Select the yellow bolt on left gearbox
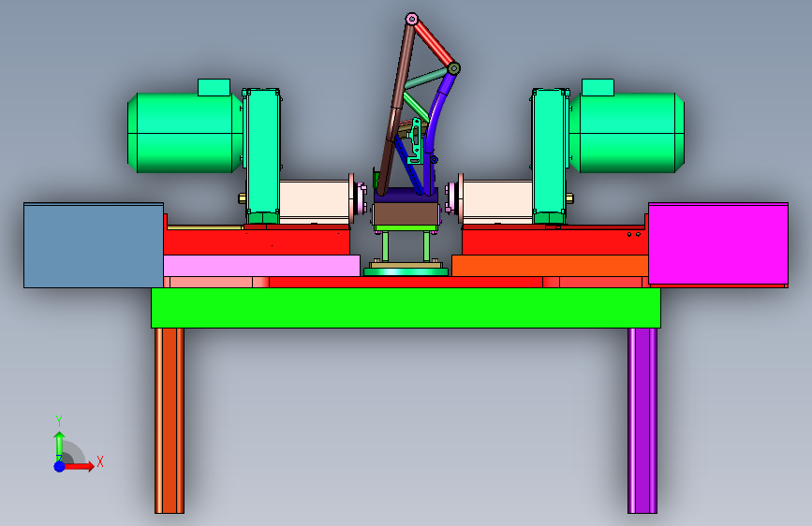The width and height of the screenshot is (812, 526). pos(242,198)
